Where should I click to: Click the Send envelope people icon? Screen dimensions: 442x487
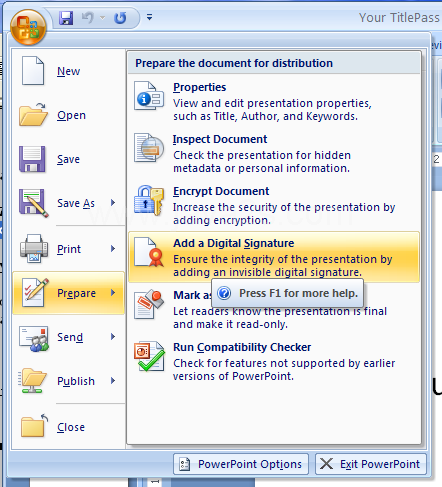click(34, 338)
